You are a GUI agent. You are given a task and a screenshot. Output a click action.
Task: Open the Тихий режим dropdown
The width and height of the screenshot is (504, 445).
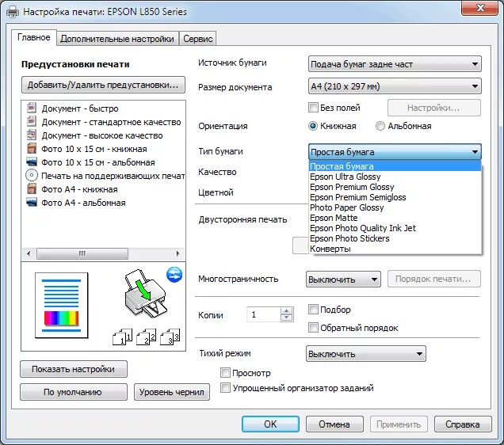click(366, 354)
